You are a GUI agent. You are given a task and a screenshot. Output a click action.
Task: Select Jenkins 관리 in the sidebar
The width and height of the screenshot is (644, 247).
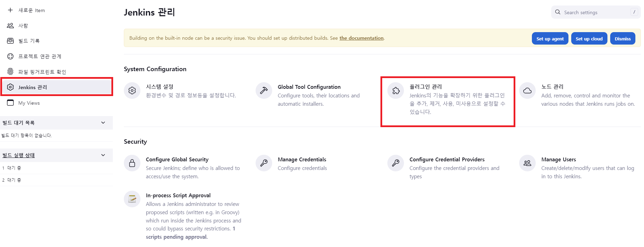coord(57,87)
